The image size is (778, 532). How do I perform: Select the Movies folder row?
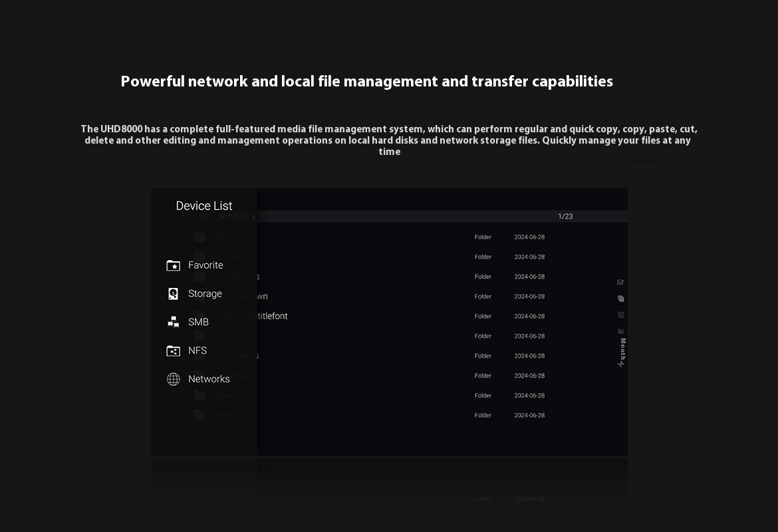pos(227,396)
